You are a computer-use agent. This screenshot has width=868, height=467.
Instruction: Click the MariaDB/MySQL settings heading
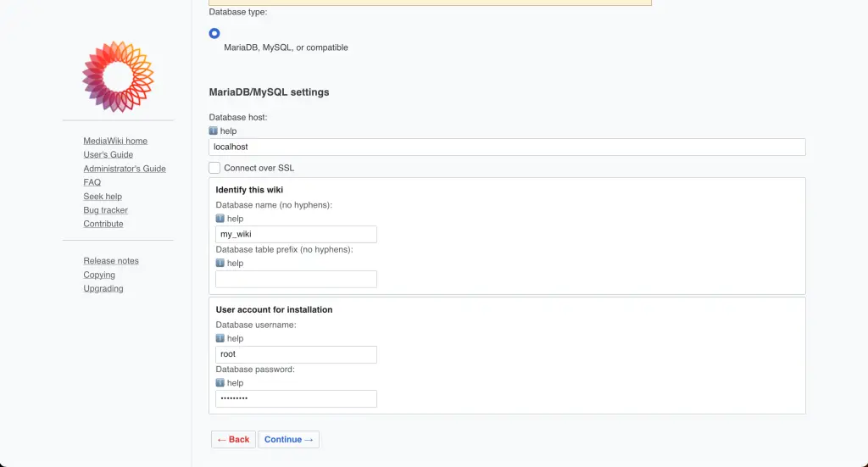coord(269,92)
